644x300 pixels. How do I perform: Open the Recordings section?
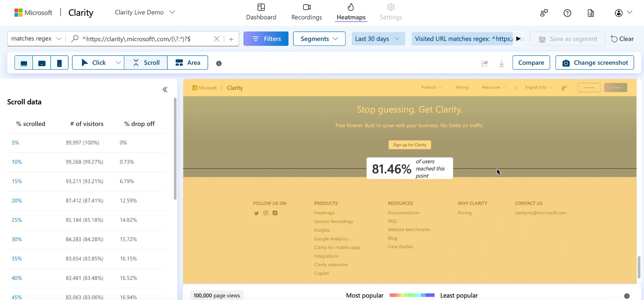tap(306, 12)
